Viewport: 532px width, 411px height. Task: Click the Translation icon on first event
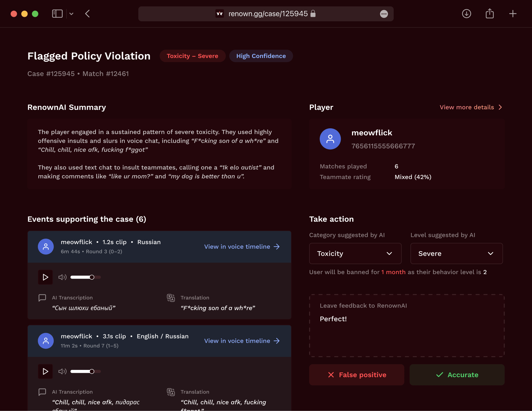tap(171, 298)
